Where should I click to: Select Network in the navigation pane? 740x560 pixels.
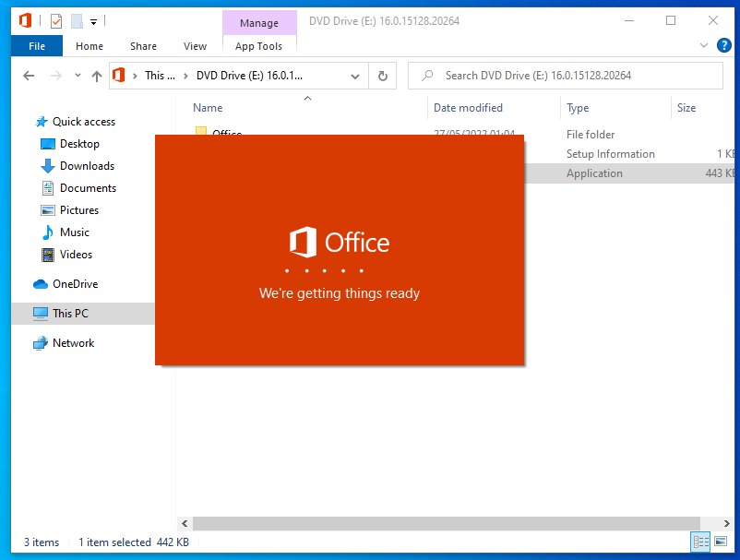pos(73,343)
